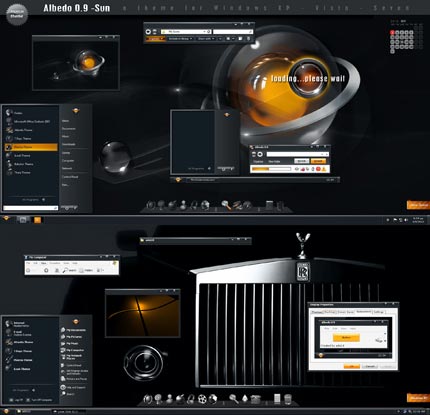Click the orange OK button in Display Properties
The image size is (430, 415).
click(351, 366)
